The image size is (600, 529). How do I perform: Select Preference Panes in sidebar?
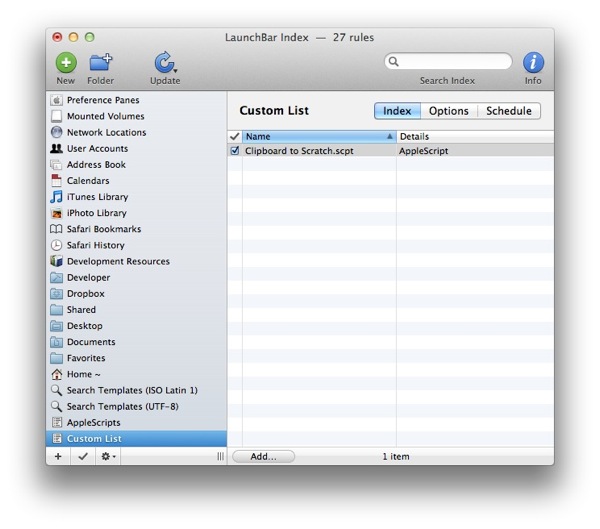136,100
